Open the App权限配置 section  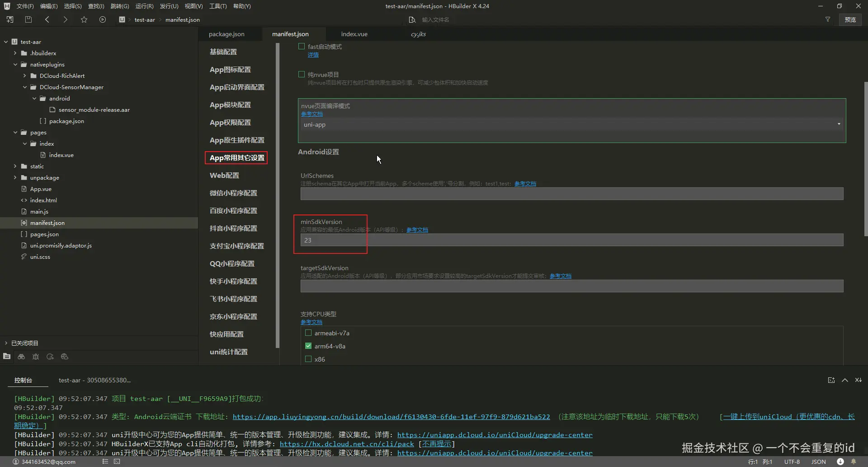(x=230, y=122)
